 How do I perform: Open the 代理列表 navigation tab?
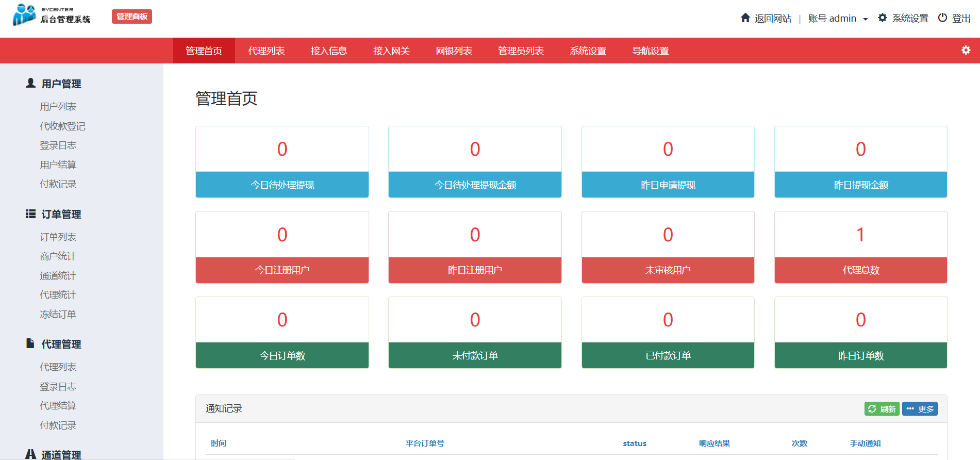[x=267, y=51]
